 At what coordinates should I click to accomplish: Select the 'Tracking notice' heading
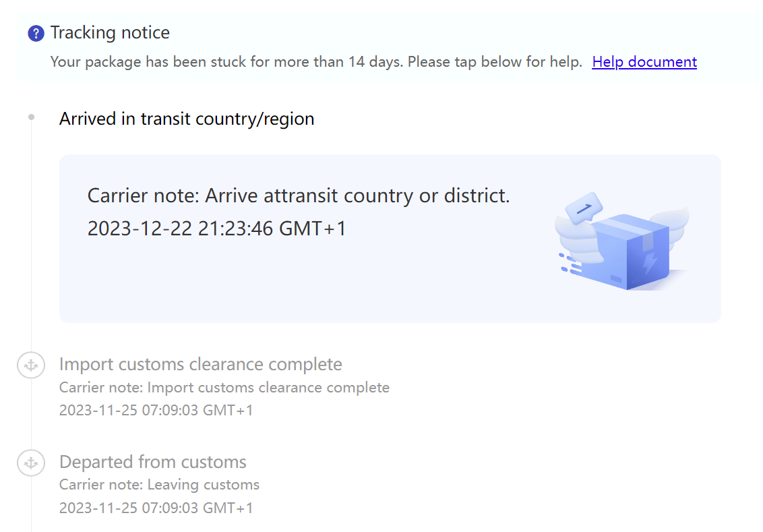110,32
